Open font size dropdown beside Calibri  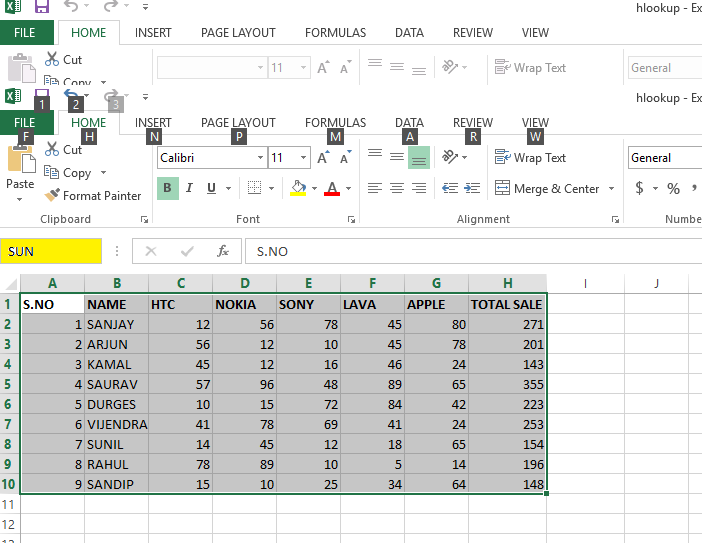coord(303,158)
